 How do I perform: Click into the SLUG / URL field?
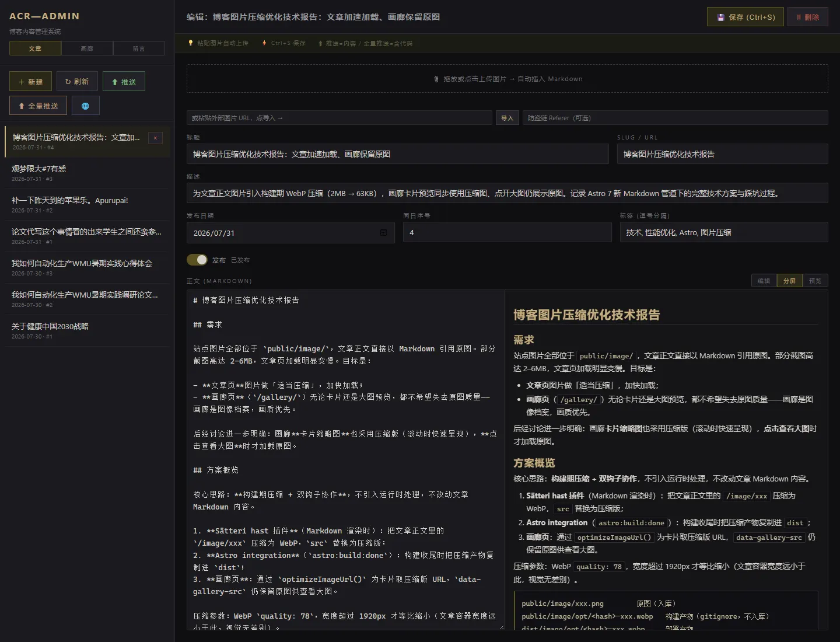pyautogui.click(x=723, y=154)
